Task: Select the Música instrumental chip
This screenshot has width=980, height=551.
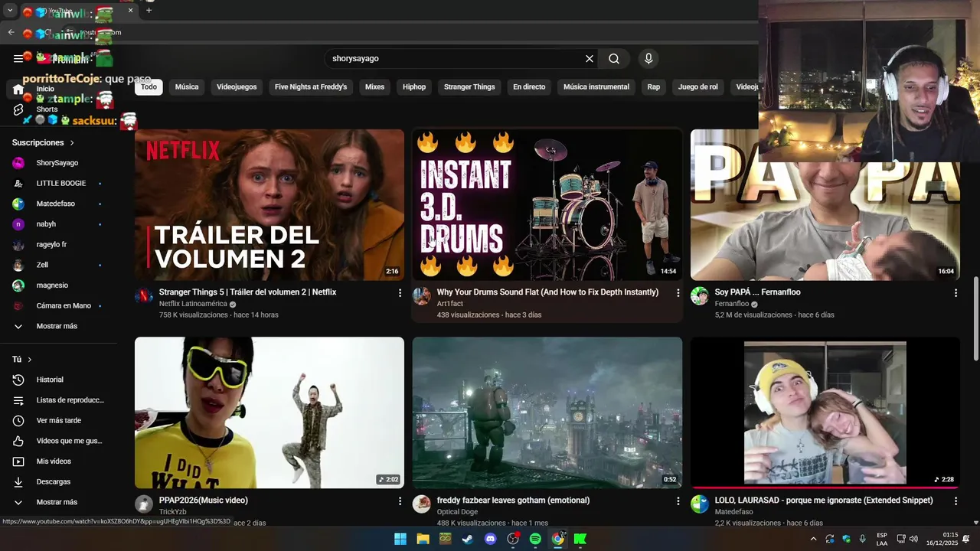Action: pos(596,86)
